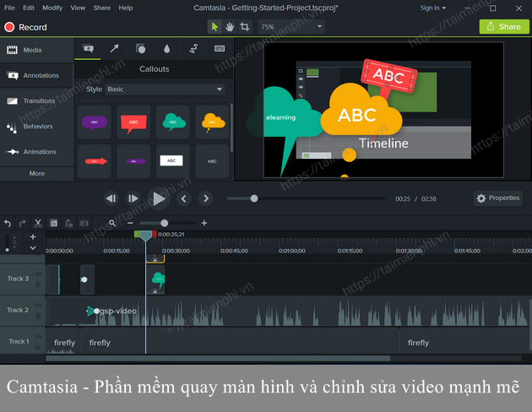
Task: Jump to next frame with step-forward button
Action: [x=133, y=198]
